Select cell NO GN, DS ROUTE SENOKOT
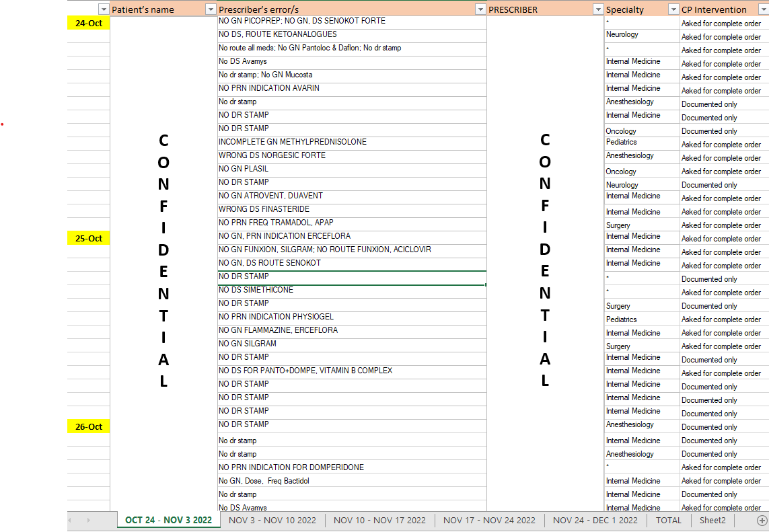This screenshot has height=532, width=769. coord(352,264)
